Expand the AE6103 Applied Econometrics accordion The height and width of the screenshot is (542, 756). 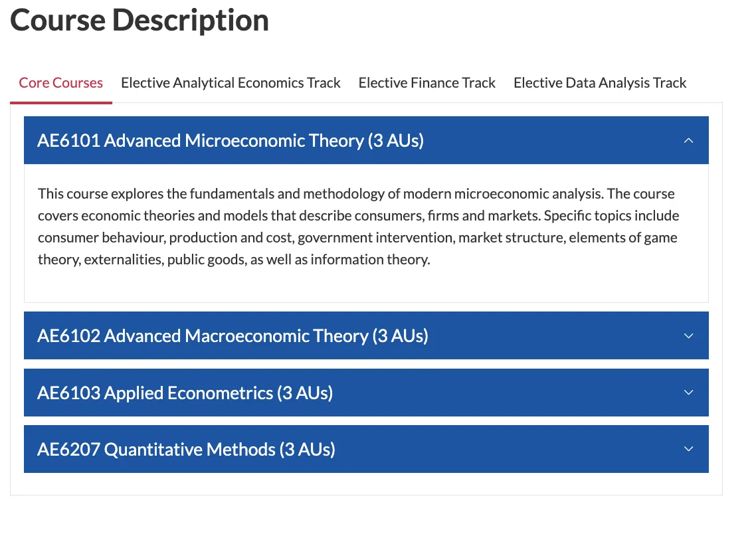[x=185, y=393]
